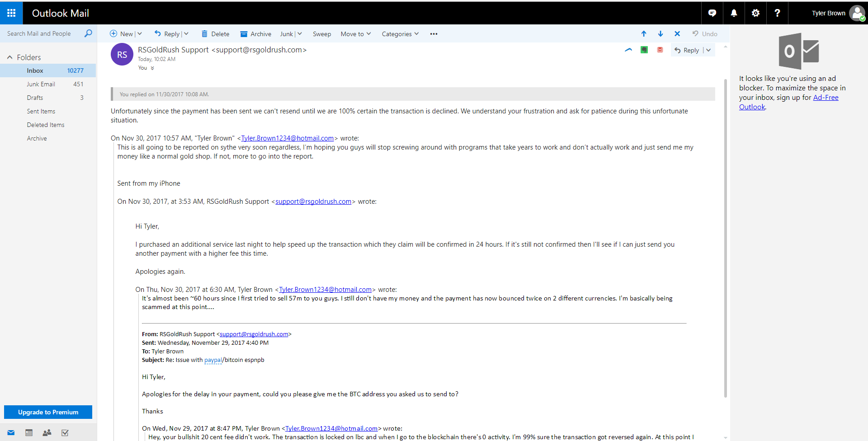Switch to the Tasks module icon
The image size is (868, 441).
coord(65,433)
